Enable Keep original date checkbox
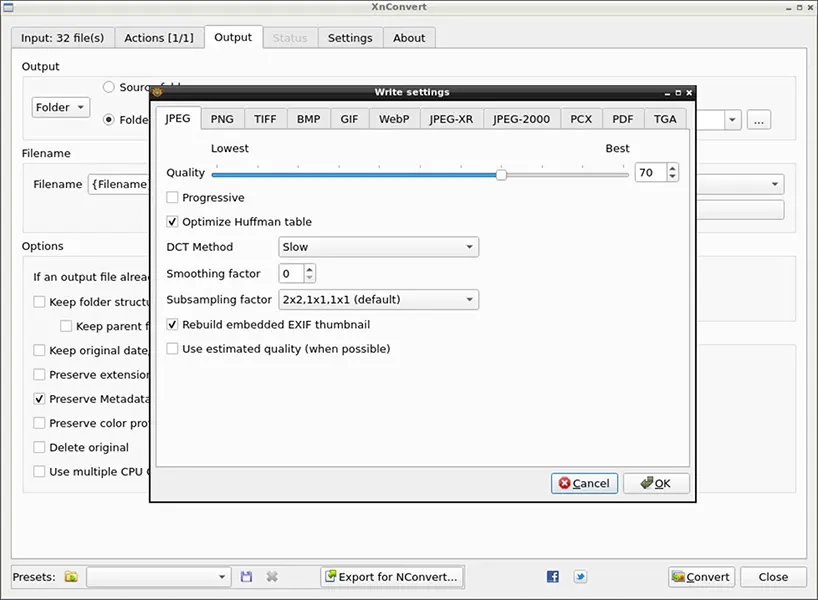This screenshot has width=818, height=600. (39, 351)
